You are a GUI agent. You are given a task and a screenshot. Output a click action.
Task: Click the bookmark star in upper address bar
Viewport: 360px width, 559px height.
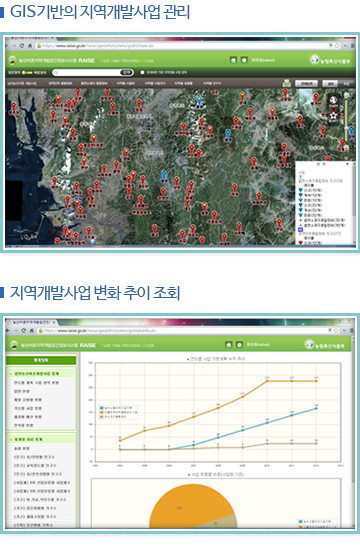[x=337, y=46]
